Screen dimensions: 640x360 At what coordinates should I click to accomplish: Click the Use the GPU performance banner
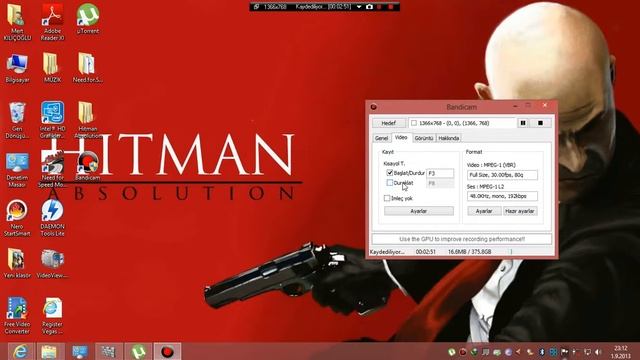462,239
